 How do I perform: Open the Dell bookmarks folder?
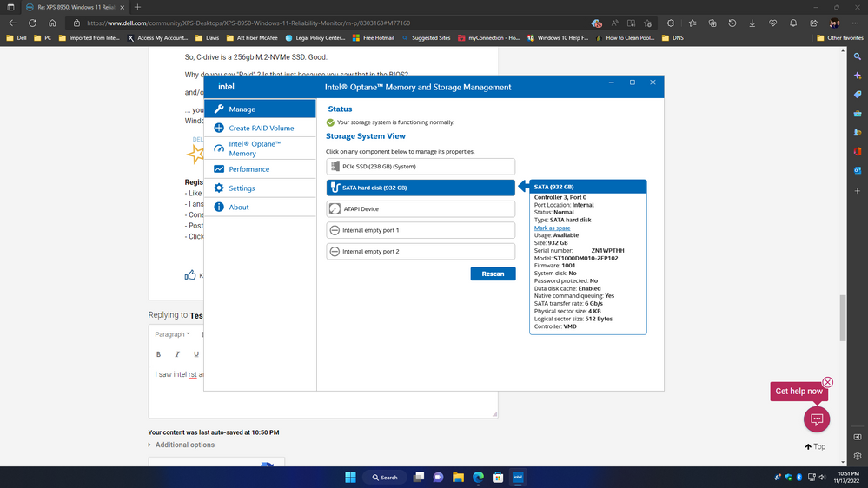pyautogui.click(x=16, y=38)
